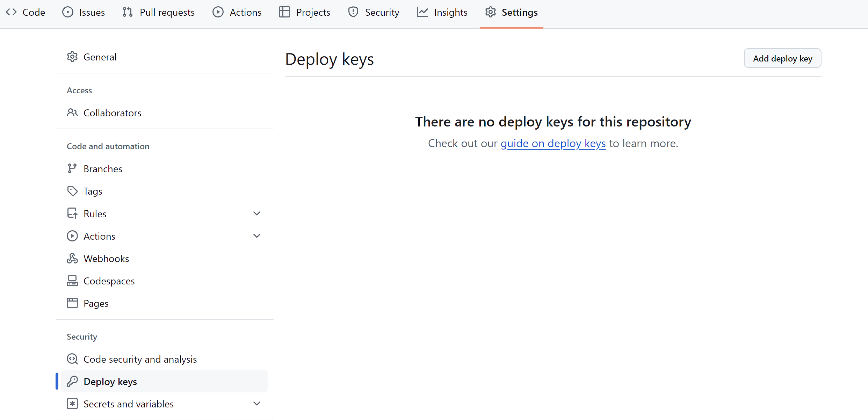The image size is (868, 420).
Task: Click the Deploy keys key icon
Action: [x=72, y=382]
